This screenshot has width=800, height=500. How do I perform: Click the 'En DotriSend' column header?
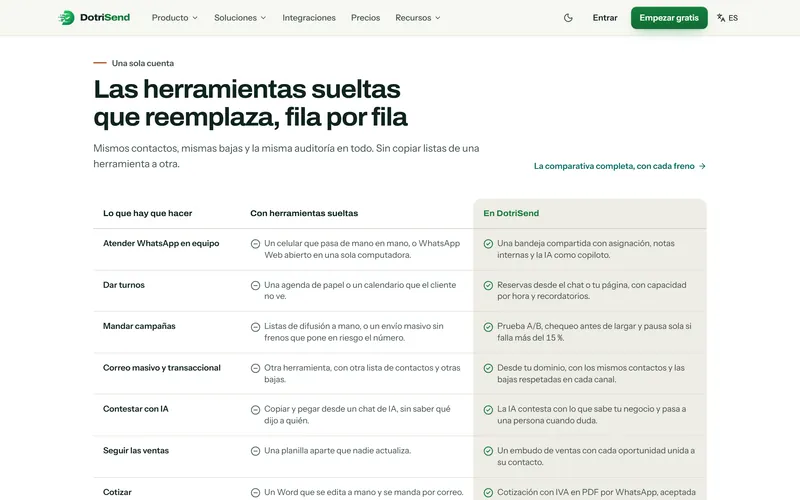(x=511, y=213)
